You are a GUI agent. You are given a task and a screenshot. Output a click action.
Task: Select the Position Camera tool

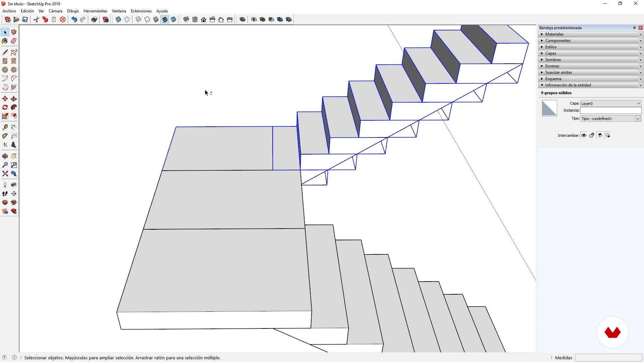[5, 185]
